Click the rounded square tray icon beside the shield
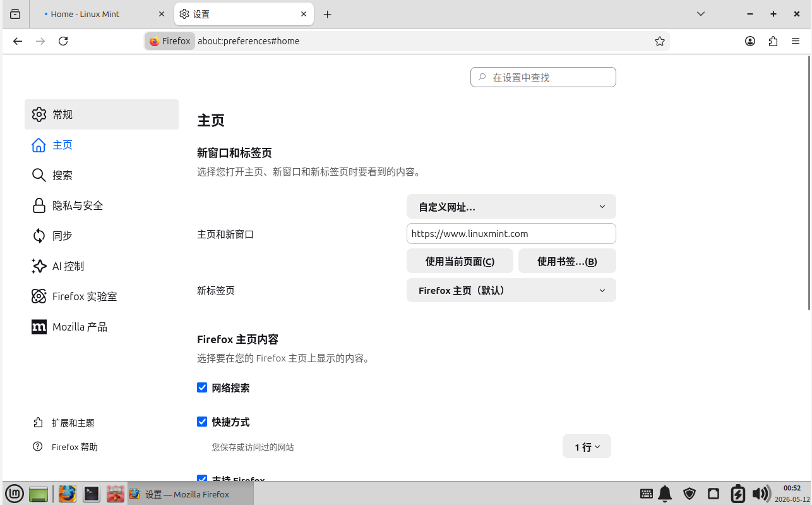The image size is (812, 505). coord(713,494)
